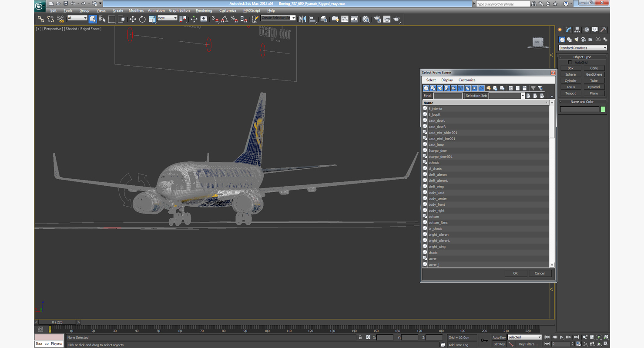Enable the AutoGrid checkbox
644x348 pixels.
pyautogui.click(x=570, y=62)
